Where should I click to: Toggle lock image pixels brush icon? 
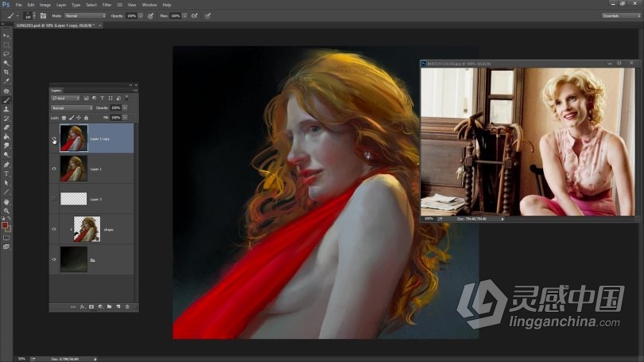72,118
